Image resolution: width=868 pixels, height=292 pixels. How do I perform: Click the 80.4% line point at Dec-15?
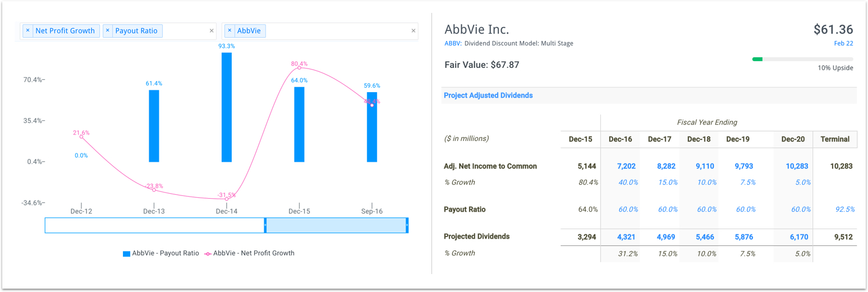tap(299, 68)
